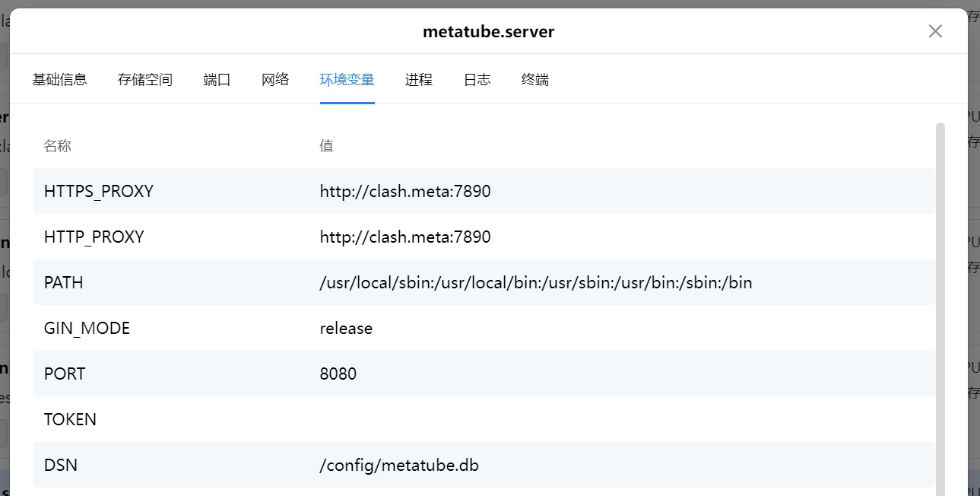View the 进程 tab

(419, 80)
